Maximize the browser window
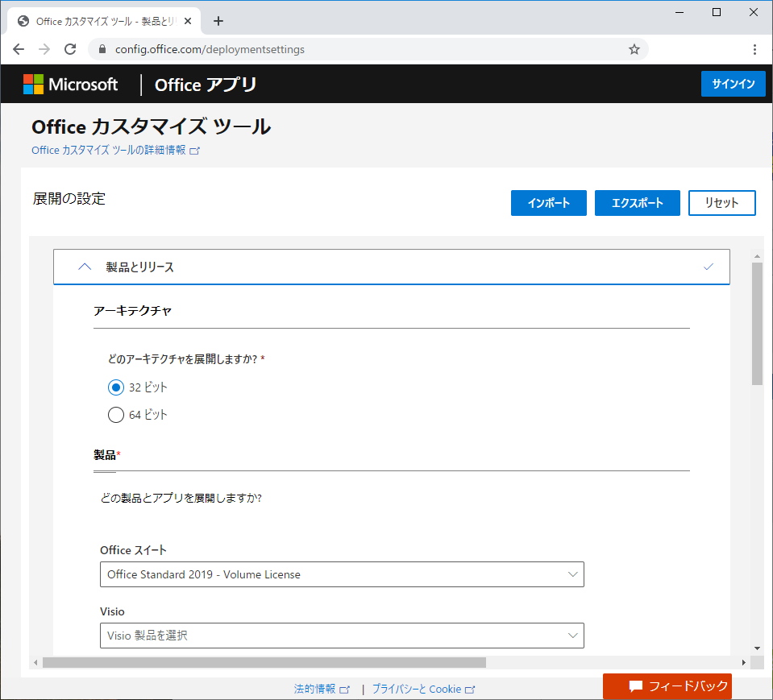773x700 pixels. click(x=717, y=12)
